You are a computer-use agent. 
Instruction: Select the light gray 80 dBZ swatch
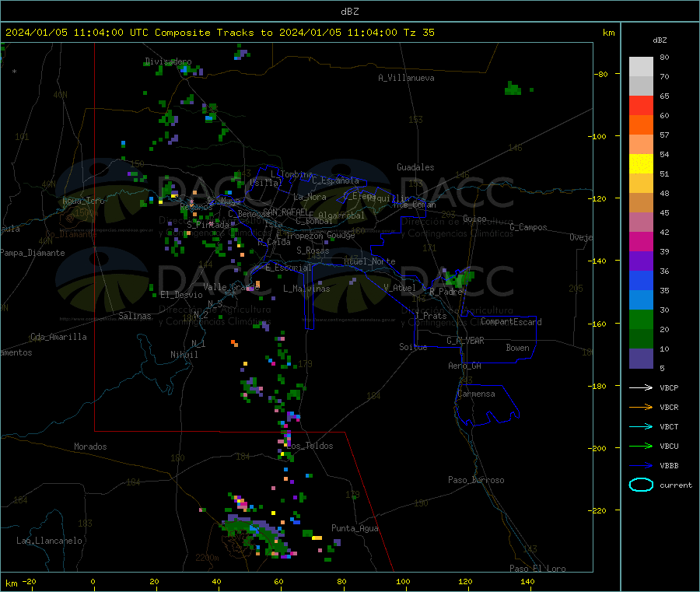coord(641,67)
